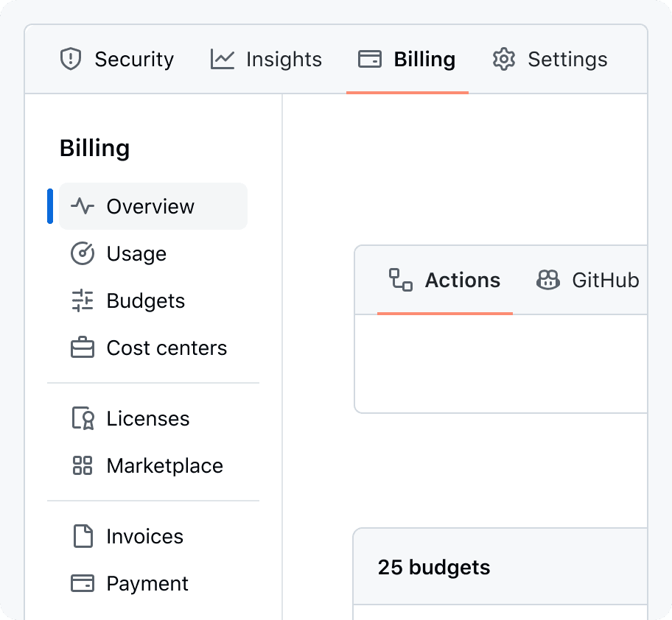Click the briefcase icon for Cost centers
The height and width of the screenshot is (620, 672).
pos(83,348)
